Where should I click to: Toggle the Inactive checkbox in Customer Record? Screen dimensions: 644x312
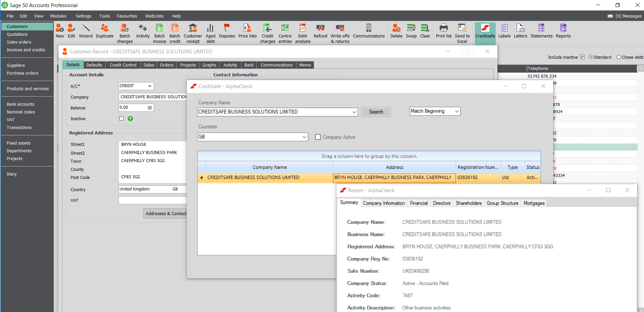[x=122, y=119]
